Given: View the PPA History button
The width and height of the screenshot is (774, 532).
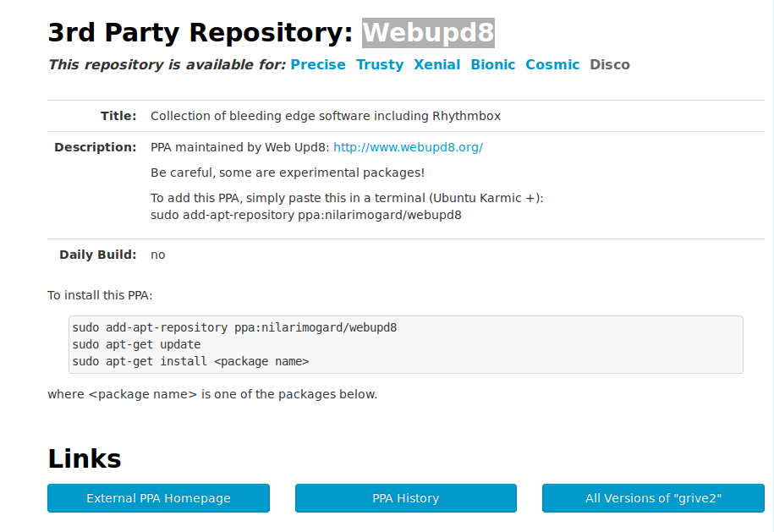Looking at the screenshot, I should coord(406,498).
